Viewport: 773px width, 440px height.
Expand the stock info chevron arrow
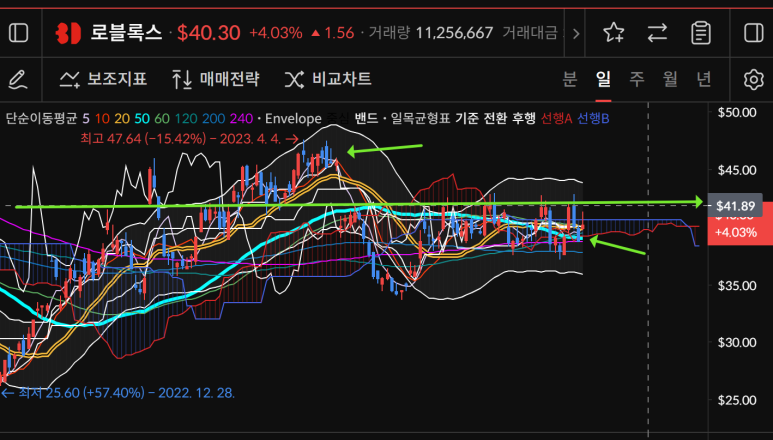click(x=576, y=34)
